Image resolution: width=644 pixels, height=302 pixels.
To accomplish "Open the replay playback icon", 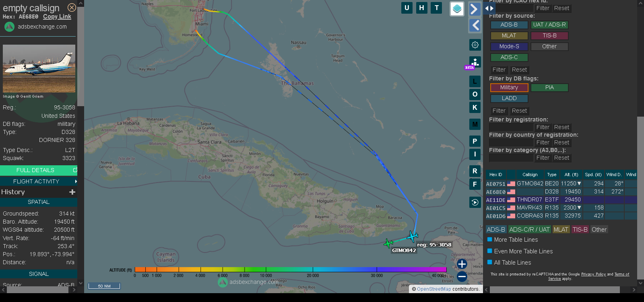I will 475,202.
